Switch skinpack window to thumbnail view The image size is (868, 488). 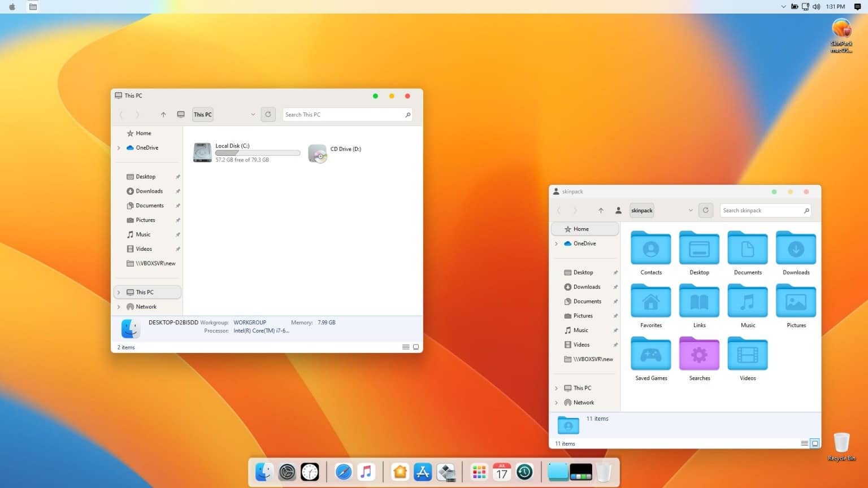pos(814,443)
